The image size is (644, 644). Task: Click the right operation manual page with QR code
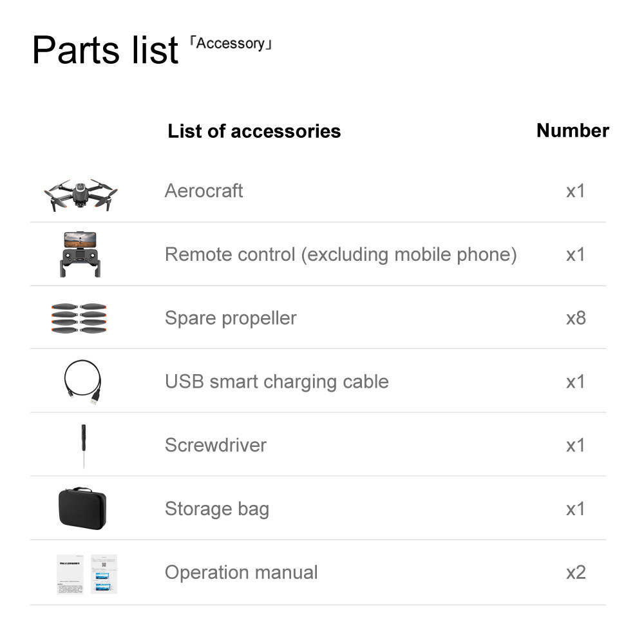pos(104,574)
